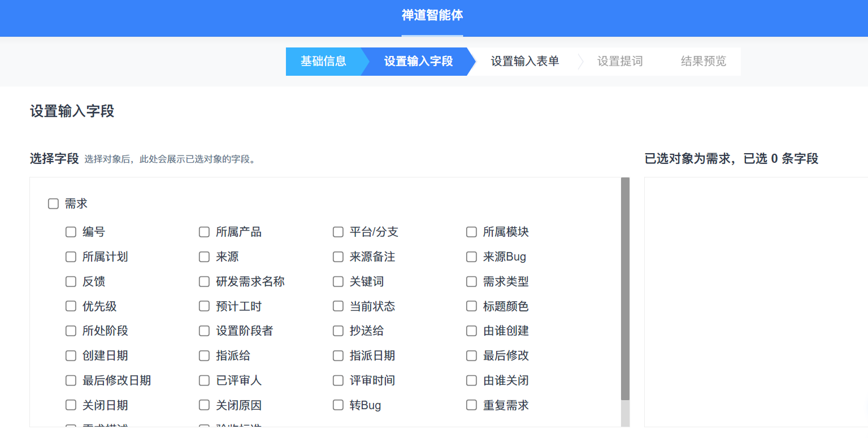Select the 来源Bug field checkbox
This screenshot has height=438, width=868.
[471, 257]
